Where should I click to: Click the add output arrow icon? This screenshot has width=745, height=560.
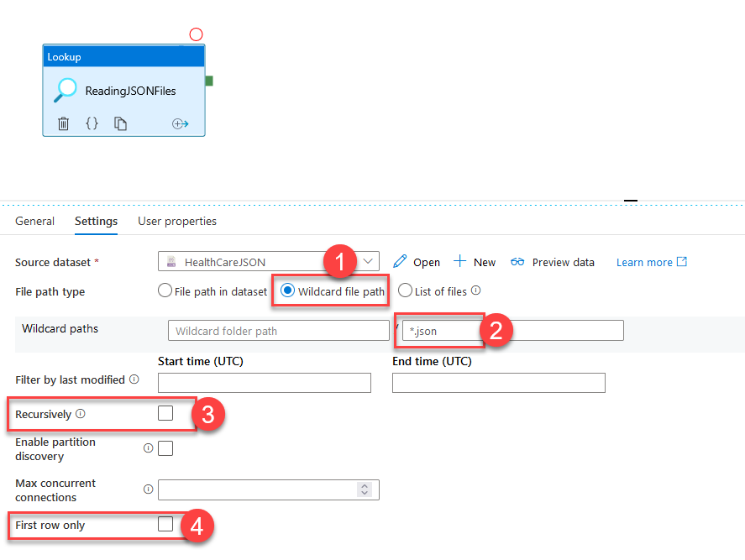[180, 124]
